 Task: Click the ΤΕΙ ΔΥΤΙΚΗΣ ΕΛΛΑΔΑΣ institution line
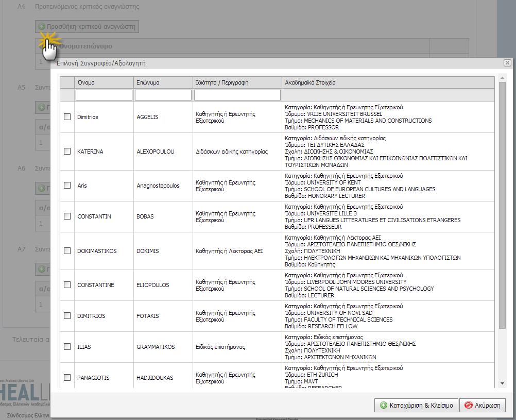pos(324,145)
